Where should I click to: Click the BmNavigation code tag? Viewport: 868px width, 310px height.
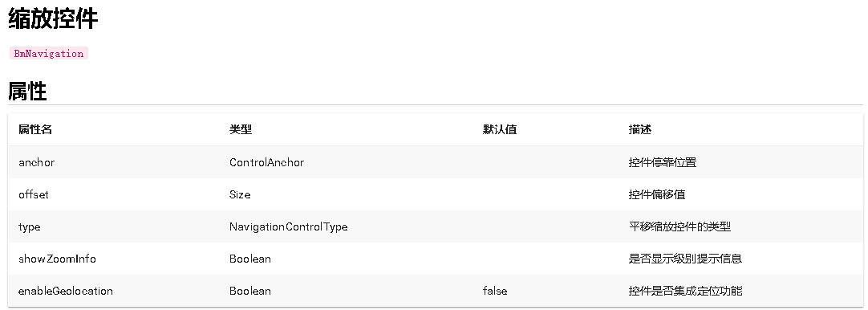pos(49,53)
